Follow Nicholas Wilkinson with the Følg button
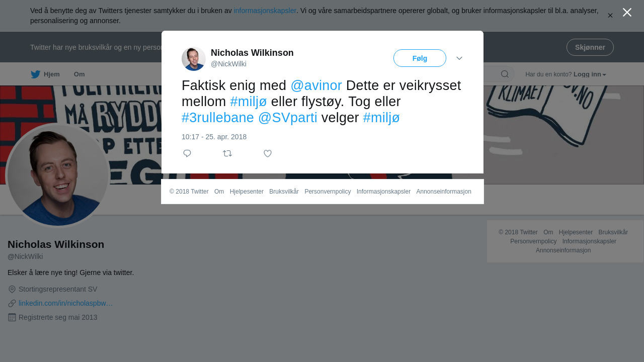Viewport: 644px width, 362px height. point(420,58)
